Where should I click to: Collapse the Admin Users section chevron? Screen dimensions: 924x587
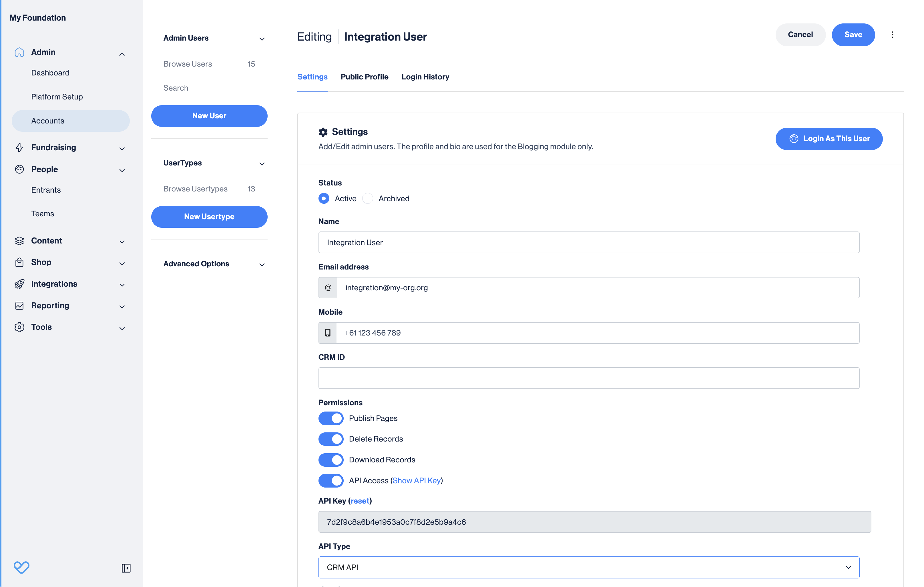click(262, 39)
